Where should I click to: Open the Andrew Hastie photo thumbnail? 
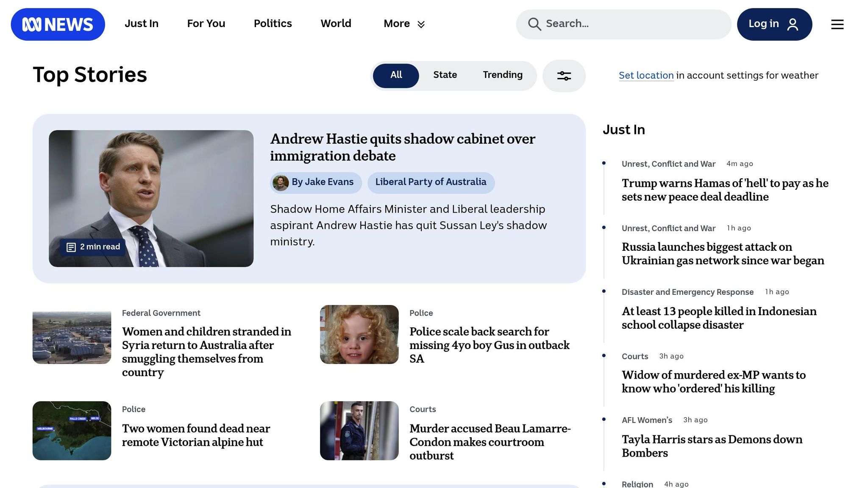151,198
